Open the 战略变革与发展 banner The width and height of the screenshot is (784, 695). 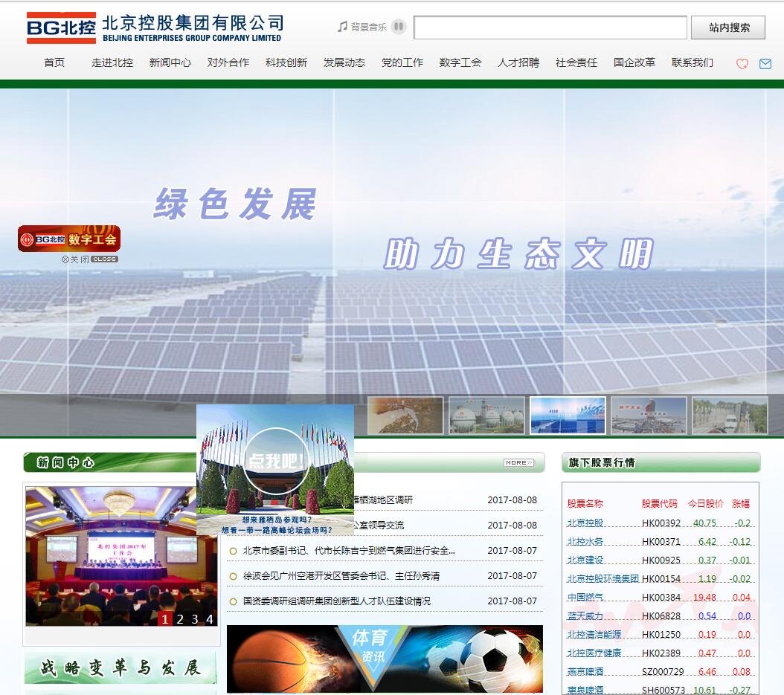coord(121,667)
